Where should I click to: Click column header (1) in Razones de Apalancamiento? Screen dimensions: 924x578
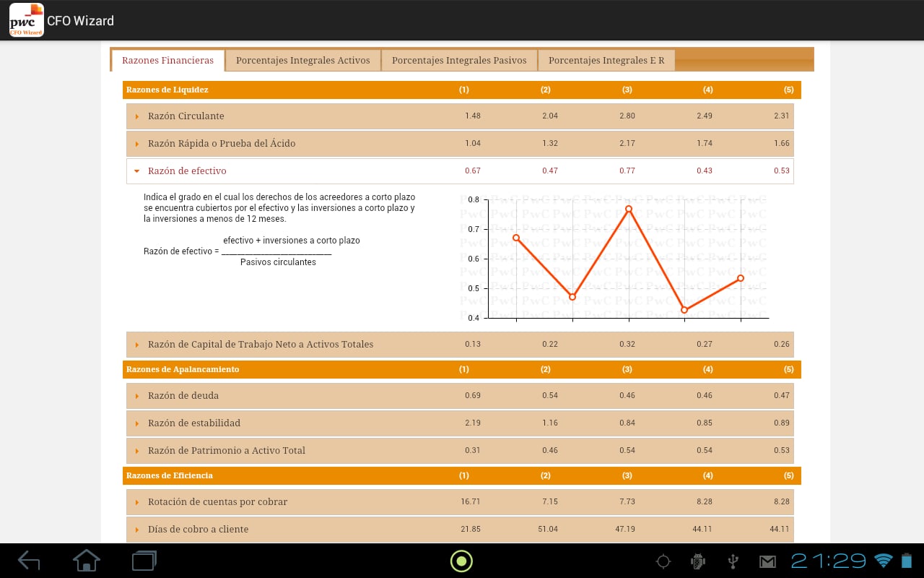(463, 369)
